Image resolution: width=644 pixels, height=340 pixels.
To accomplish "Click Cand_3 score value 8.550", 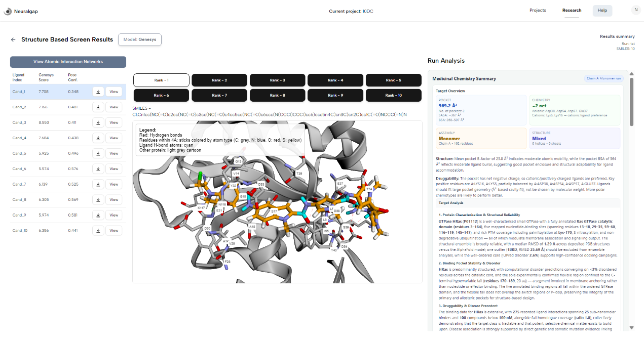I will click(44, 122).
